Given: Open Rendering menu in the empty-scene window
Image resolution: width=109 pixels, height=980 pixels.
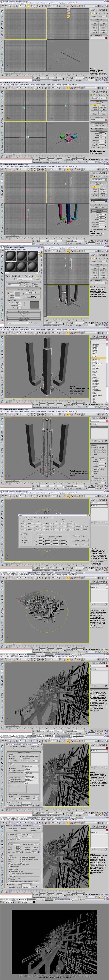Looking at the screenshot, I should point(58,3).
